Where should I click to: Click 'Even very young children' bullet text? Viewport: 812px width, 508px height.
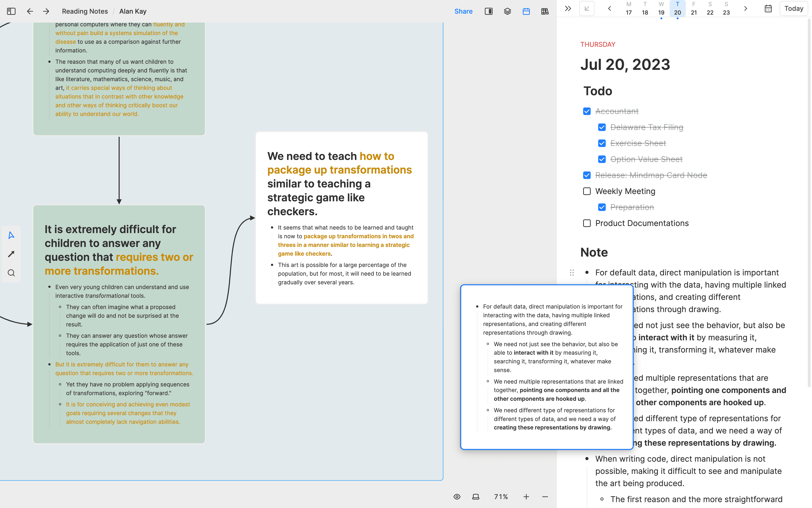(122, 291)
